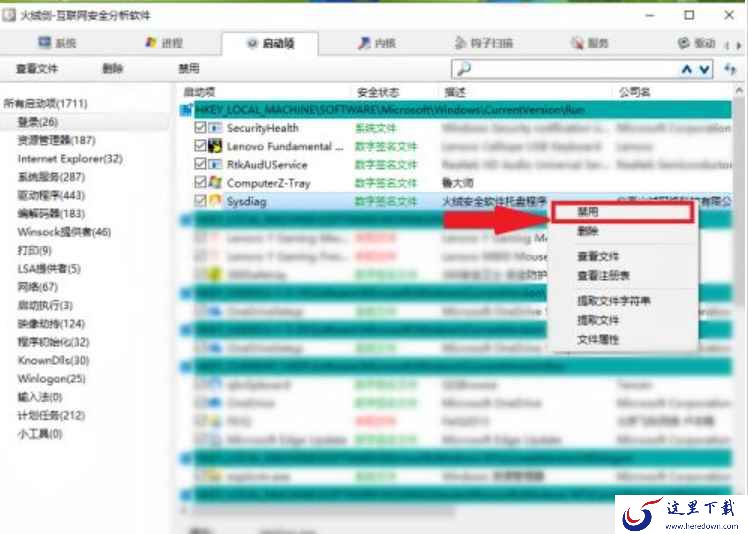This screenshot has width=748, height=534.
Task: Choose 提取文件字符串 in the context menu
Action: tap(613, 301)
